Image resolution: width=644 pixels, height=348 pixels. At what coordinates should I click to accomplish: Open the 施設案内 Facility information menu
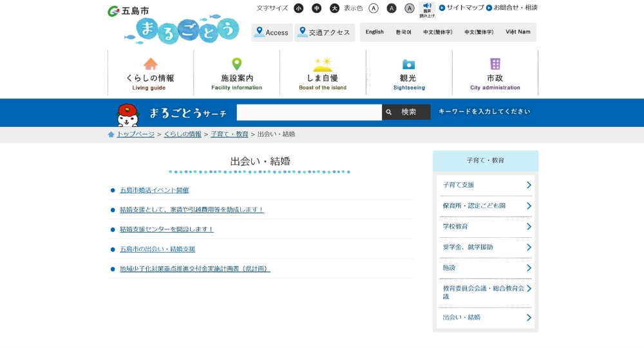click(236, 73)
